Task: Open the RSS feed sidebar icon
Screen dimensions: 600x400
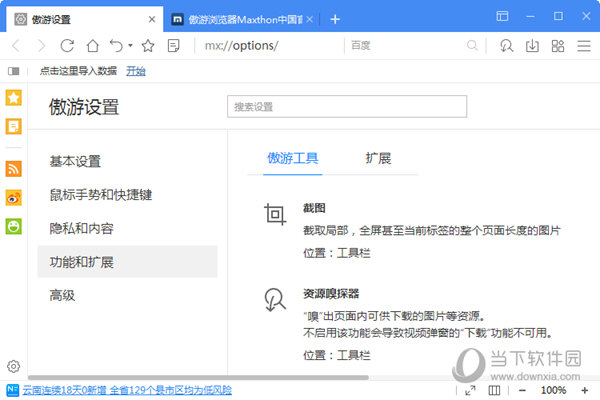Action: point(13,169)
